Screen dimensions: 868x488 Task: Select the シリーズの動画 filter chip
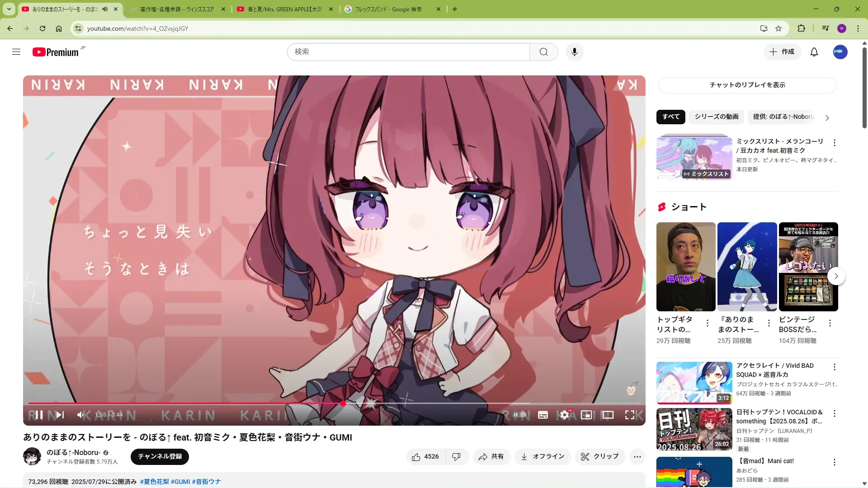point(717,117)
